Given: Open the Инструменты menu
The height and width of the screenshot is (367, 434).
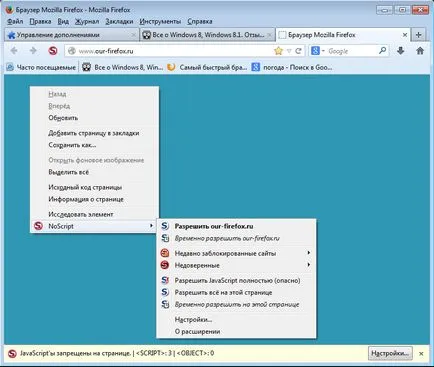Looking at the screenshot, I should (x=160, y=22).
